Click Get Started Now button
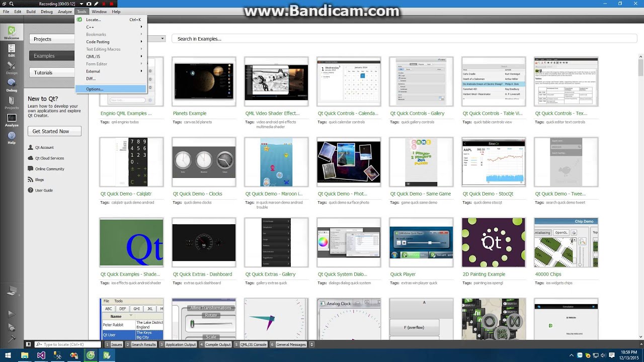 tap(54, 131)
